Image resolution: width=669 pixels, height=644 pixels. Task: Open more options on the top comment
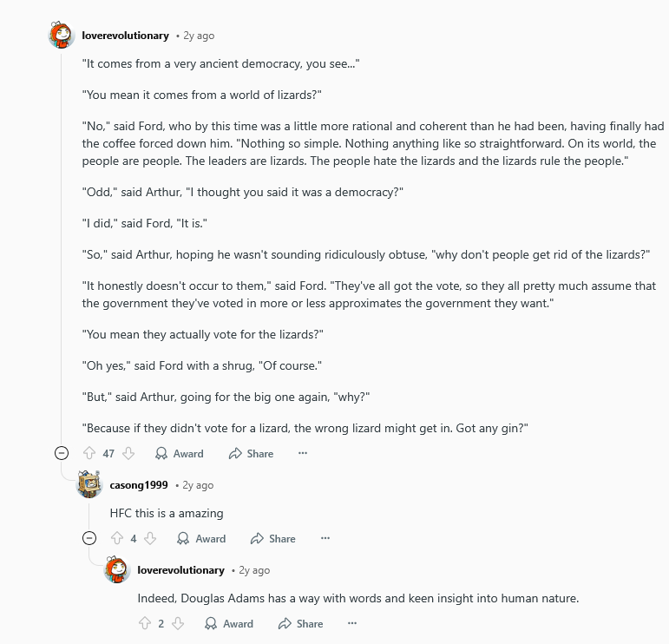tap(303, 453)
